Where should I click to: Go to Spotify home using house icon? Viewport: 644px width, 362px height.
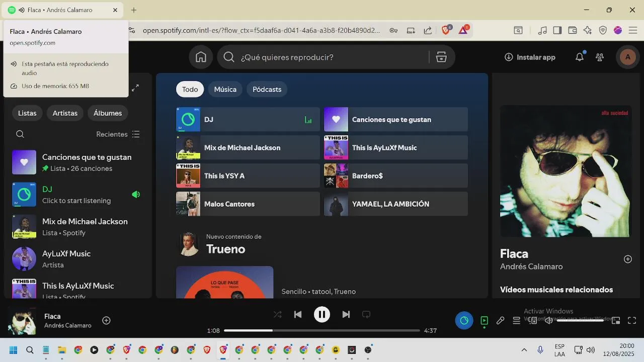pos(201,57)
